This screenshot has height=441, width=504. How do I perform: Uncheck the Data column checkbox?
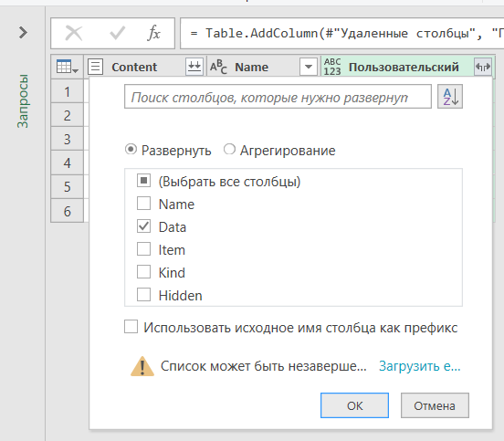(143, 226)
